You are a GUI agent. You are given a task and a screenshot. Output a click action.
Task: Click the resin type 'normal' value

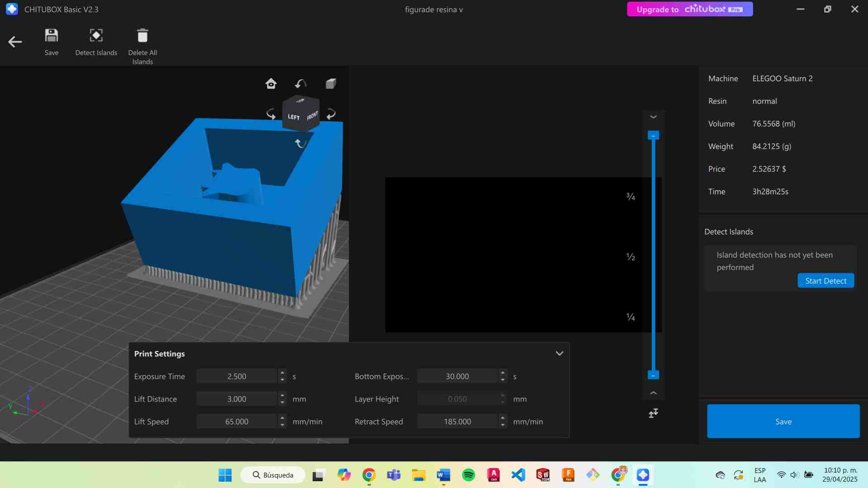[x=764, y=101]
